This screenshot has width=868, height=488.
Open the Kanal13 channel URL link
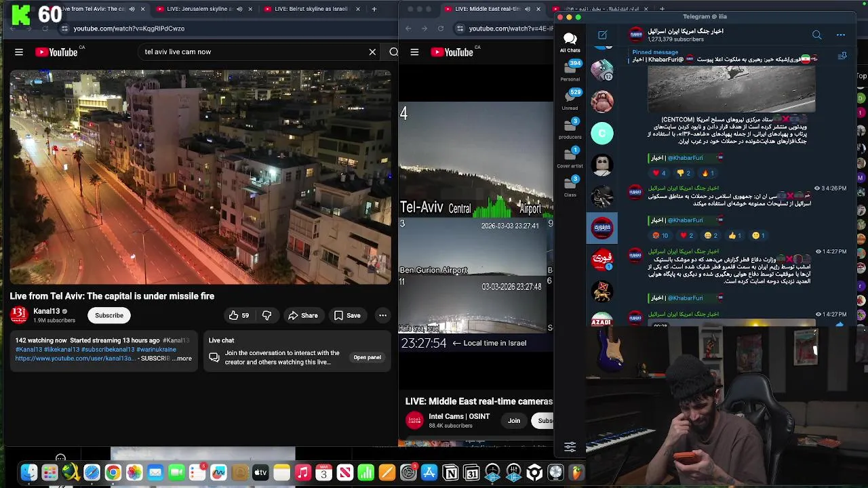76,359
